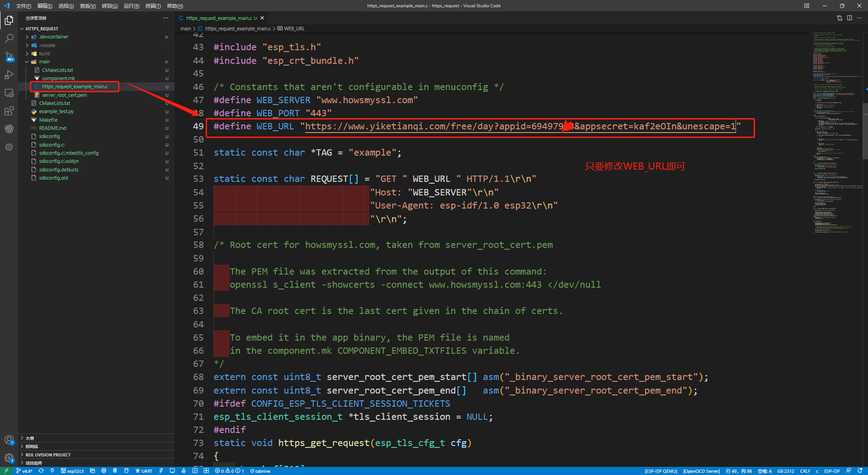Image resolution: width=868 pixels, height=475 pixels.
Task: Open the compare changes icon at the editor top right
Action: [840, 18]
